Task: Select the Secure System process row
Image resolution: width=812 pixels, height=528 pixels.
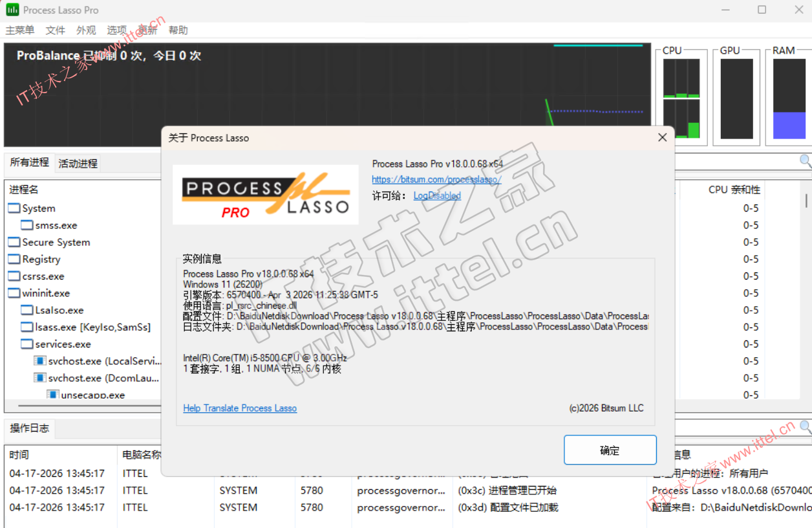Action: tap(56, 242)
